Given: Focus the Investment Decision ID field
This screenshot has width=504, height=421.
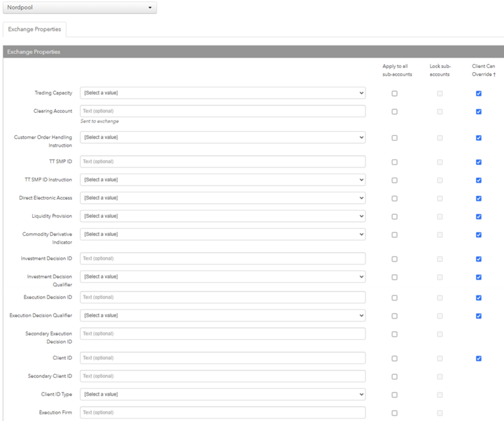Looking at the screenshot, I should tap(223, 258).
